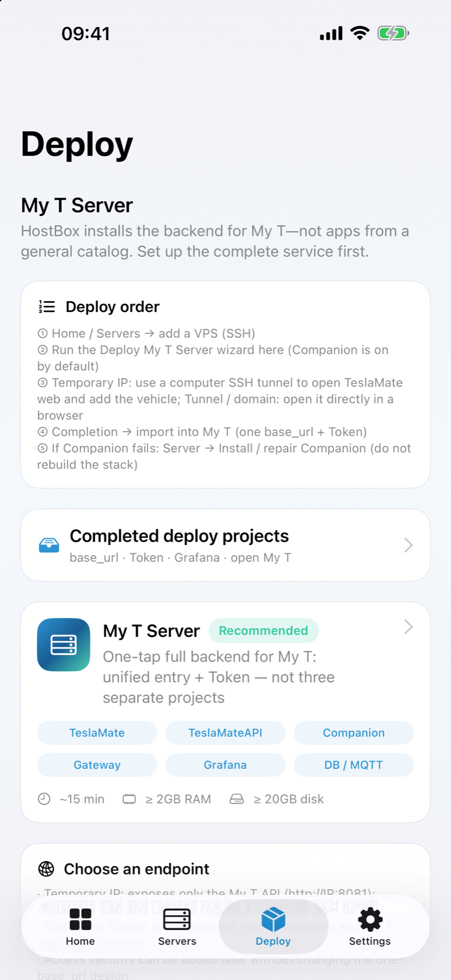Tap the 'One-tap full backend for My T' description

coord(218,677)
